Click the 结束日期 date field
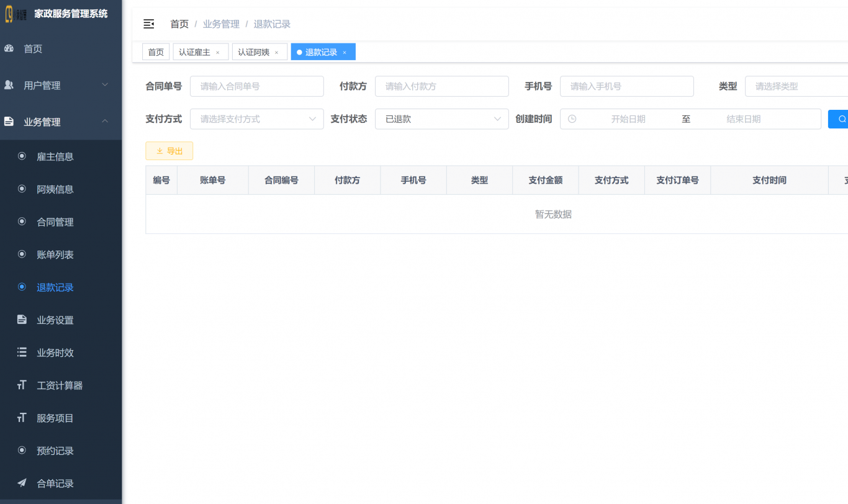848x504 pixels. 744,119
